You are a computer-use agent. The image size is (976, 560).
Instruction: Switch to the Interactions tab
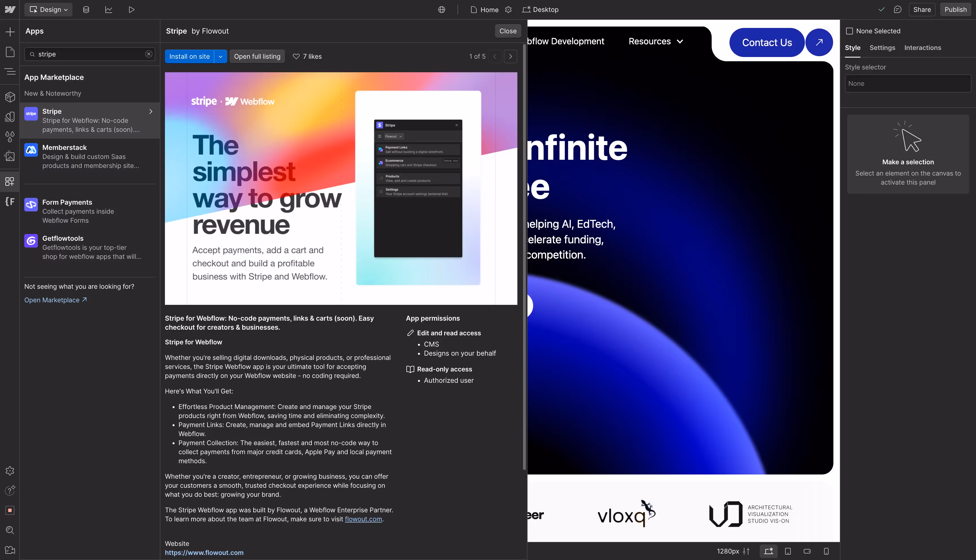point(923,48)
